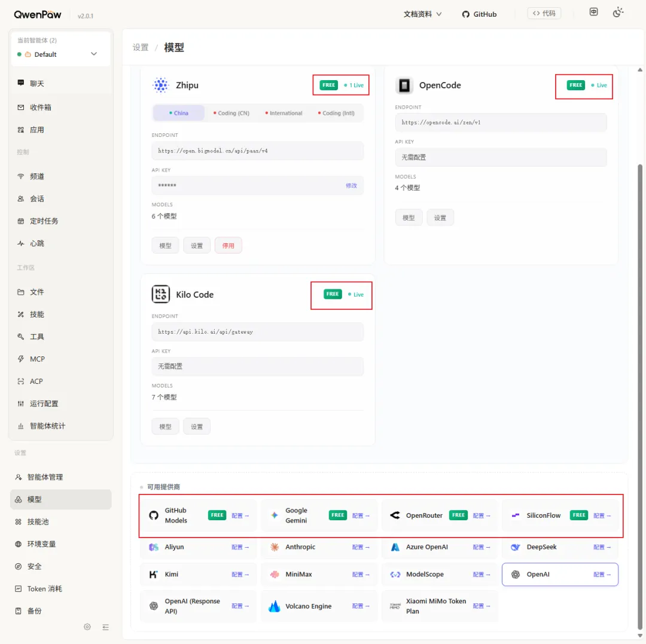Click the language switch icon in header

pyautogui.click(x=593, y=12)
